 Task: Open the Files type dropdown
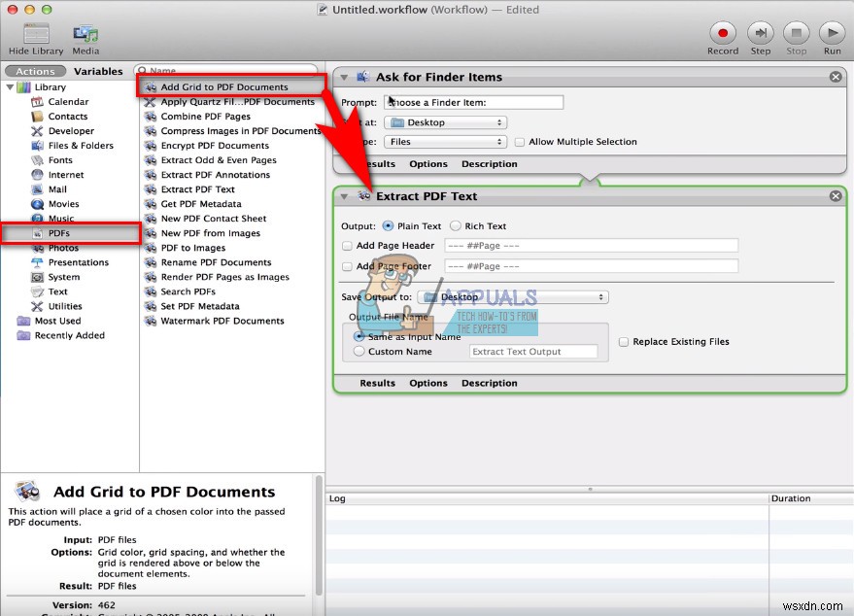coord(445,141)
